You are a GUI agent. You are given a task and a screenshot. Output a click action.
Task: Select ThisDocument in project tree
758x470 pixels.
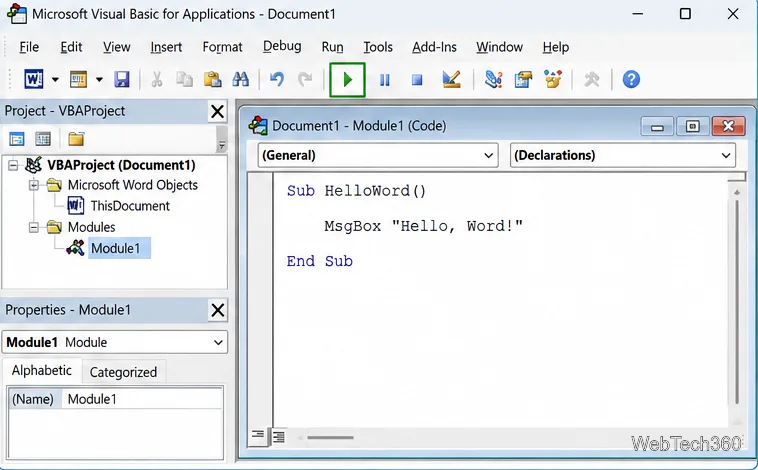point(130,206)
